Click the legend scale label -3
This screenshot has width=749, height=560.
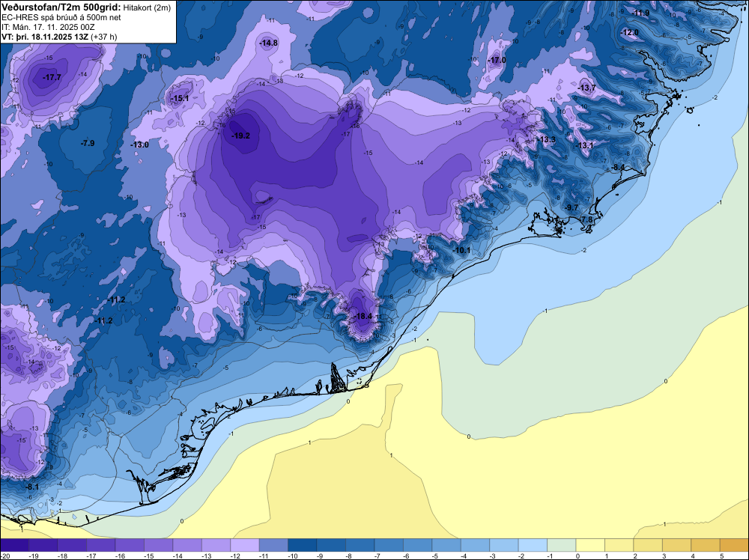pyautogui.click(x=494, y=556)
